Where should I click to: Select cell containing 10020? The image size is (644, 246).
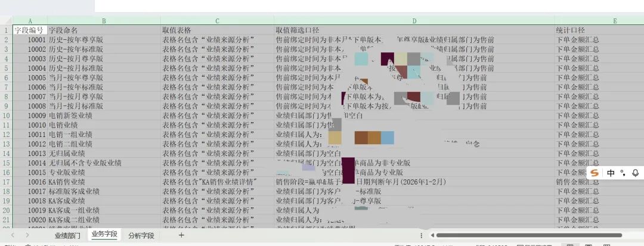[x=30, y=219]
